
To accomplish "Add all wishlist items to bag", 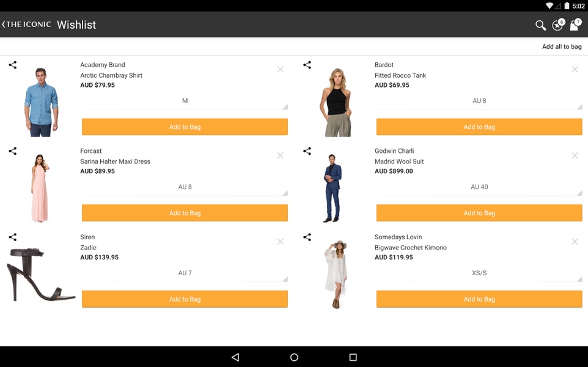I will click(x=561, y=46).
